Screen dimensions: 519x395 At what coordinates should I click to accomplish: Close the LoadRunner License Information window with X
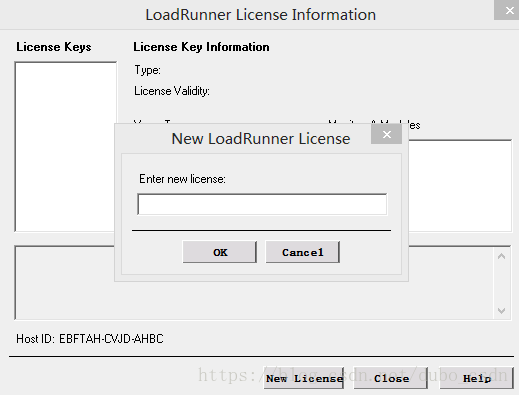509,10
